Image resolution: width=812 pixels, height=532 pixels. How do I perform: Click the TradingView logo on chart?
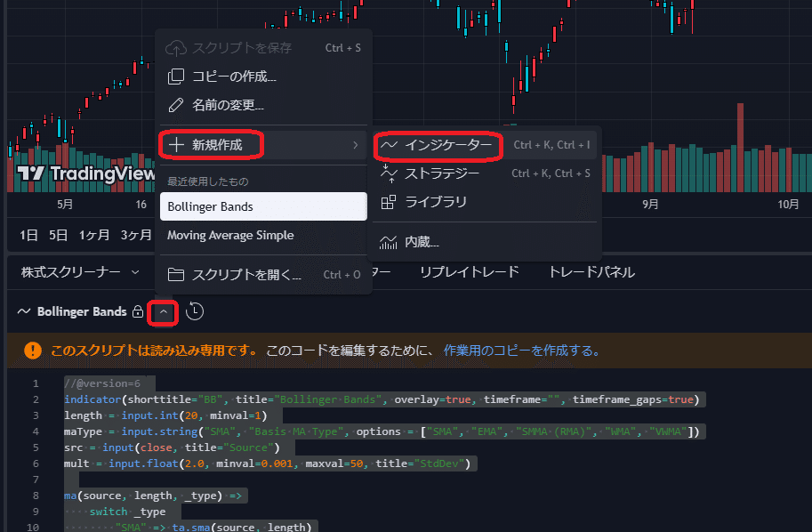click(85, 173)
